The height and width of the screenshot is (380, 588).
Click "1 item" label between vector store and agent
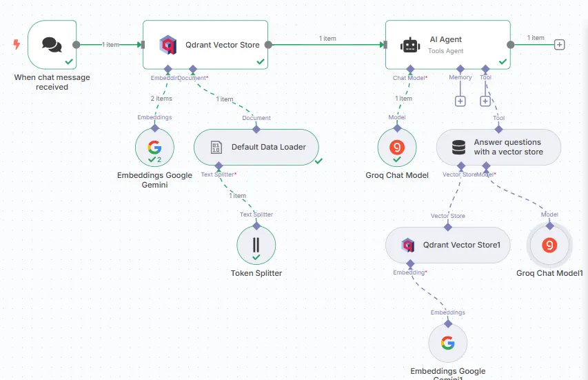[x=327, y=38]
